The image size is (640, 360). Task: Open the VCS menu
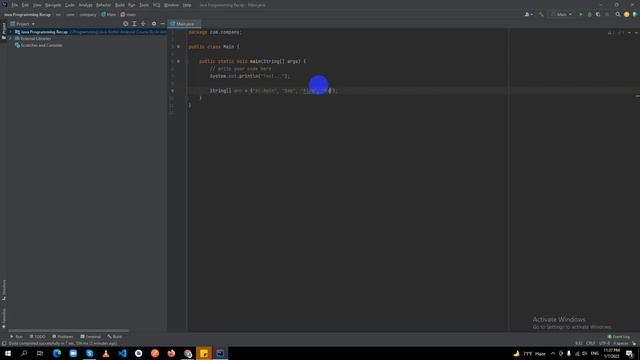156,5
